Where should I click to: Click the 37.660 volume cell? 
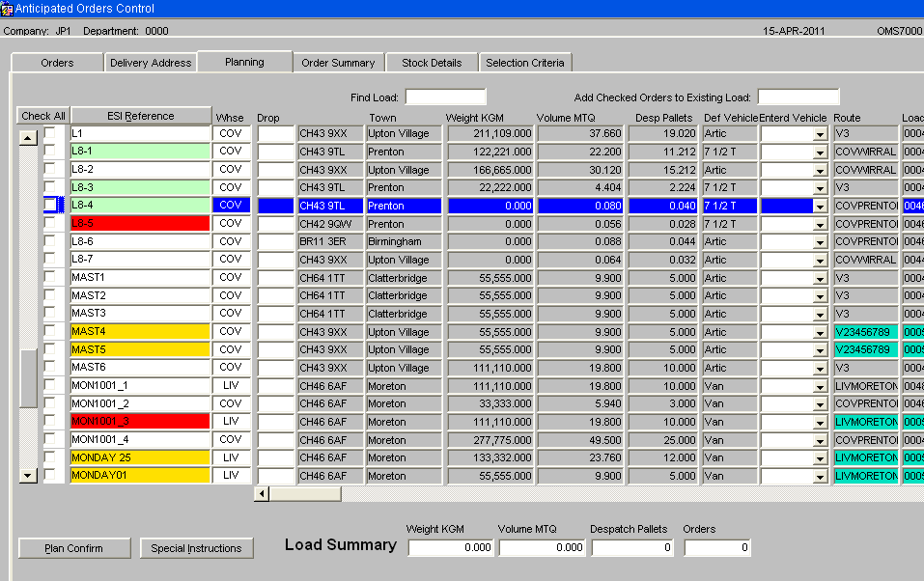pos(580,134)
